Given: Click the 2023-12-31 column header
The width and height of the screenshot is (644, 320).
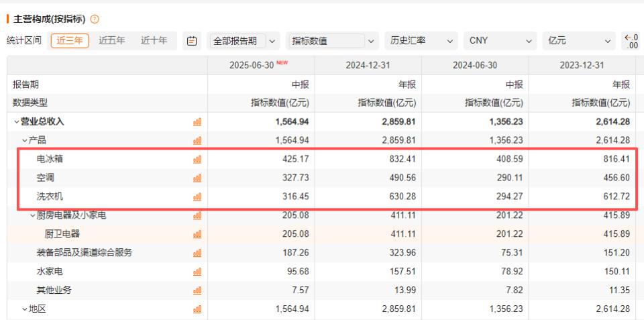Looking at the screenshot, I should click(581, 66).
